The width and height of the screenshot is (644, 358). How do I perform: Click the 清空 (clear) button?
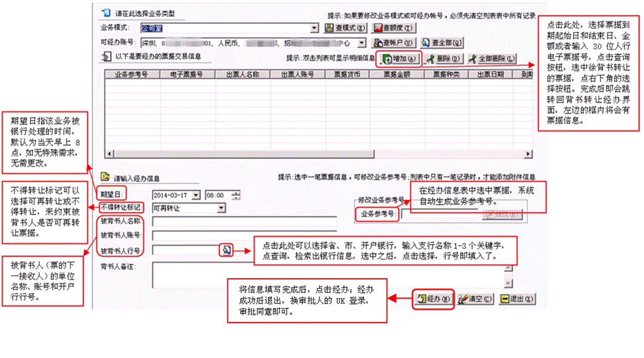(476, 299)
